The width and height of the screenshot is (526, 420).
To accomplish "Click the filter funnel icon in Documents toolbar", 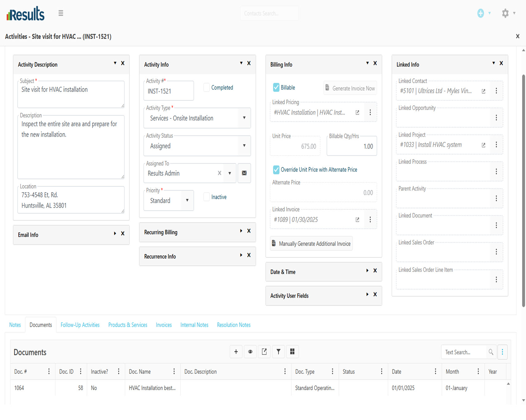I will coord(278,352).
